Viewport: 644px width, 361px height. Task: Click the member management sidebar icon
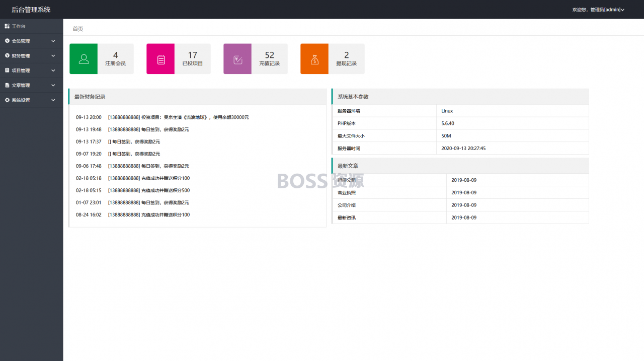point(7,41)
